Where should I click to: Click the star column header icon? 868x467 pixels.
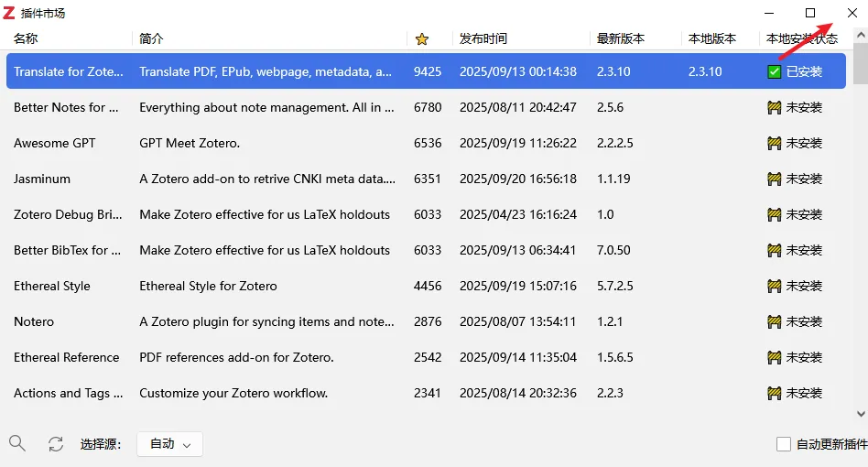point(422,38)
